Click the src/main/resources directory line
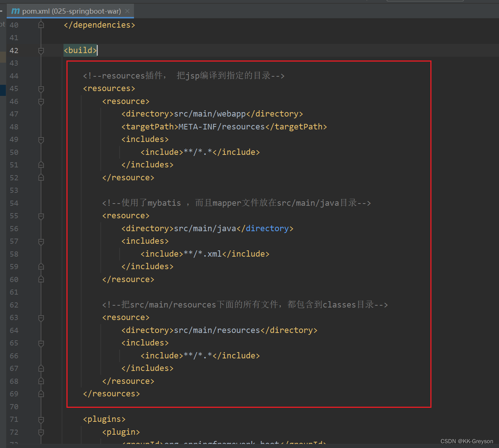The image size is (499, 448). click(x=219, y=330)
